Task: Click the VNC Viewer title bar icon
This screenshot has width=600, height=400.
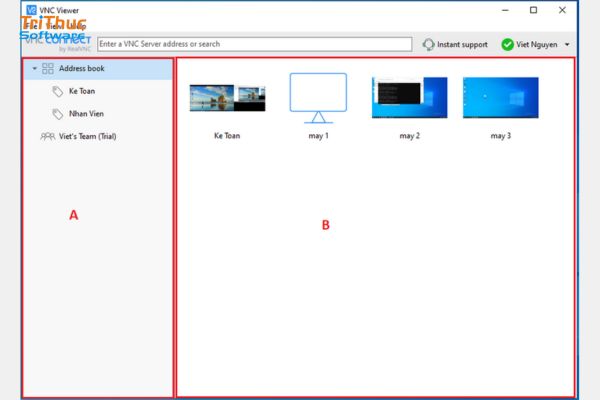Action: point(32,10)
